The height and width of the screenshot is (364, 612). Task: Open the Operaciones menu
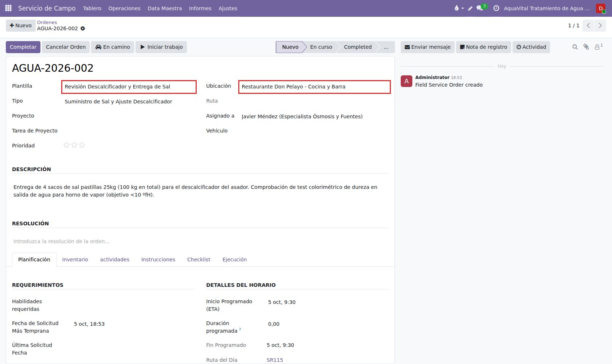click(124, 8)
